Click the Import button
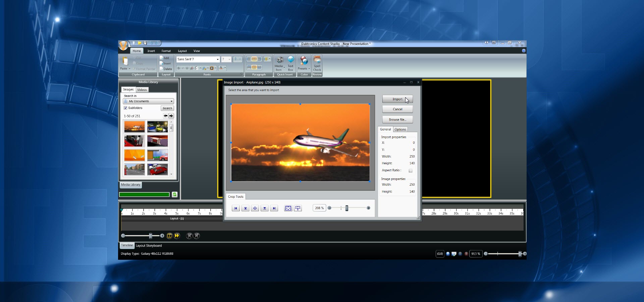This screenshot has height=302, width=644. tap(397, 99)
